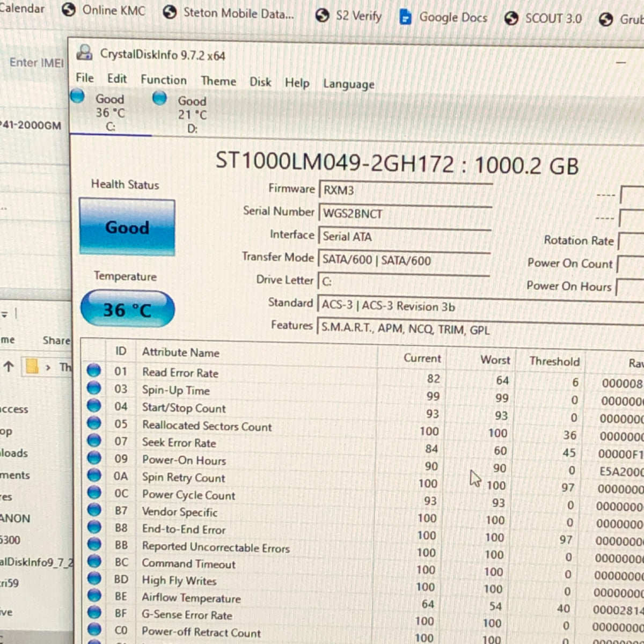This screenshot has width=644, height=644.
Task: Click the Rotation Rate value field
Action: coord(631,241)
